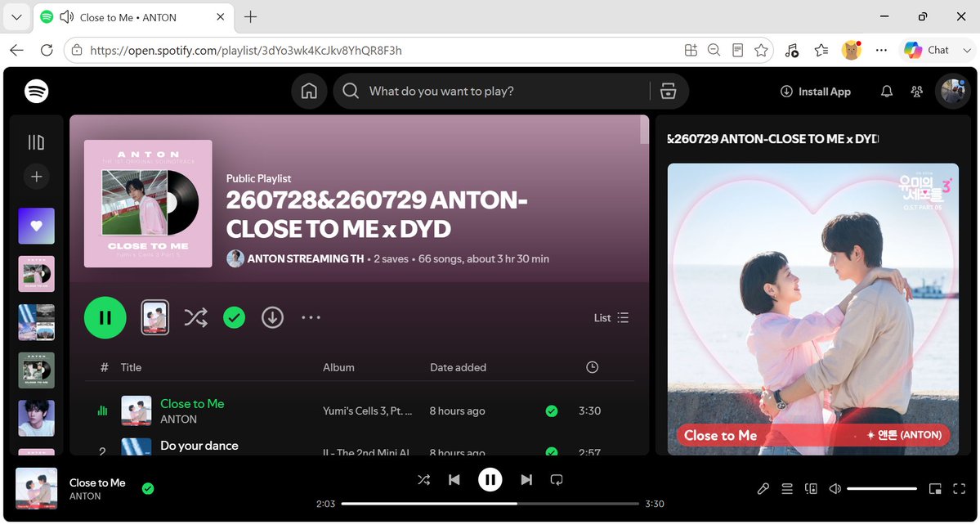Open Yumi's Cells 3 album link

[368, 411]
